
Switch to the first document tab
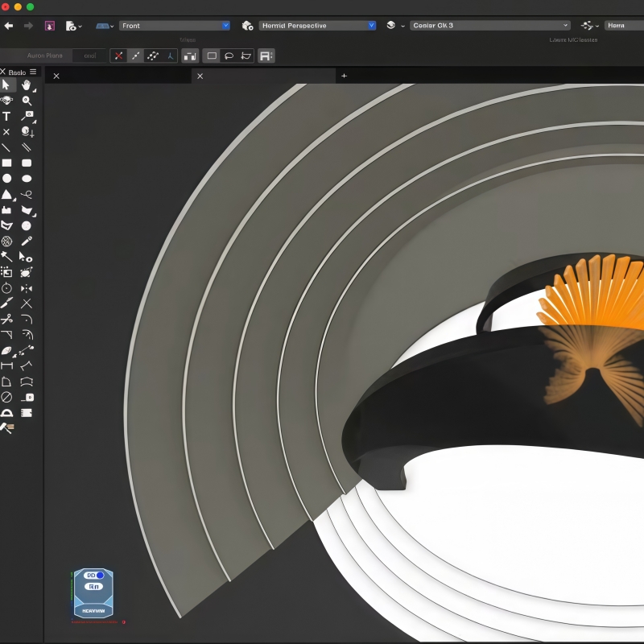coord(118,76)
